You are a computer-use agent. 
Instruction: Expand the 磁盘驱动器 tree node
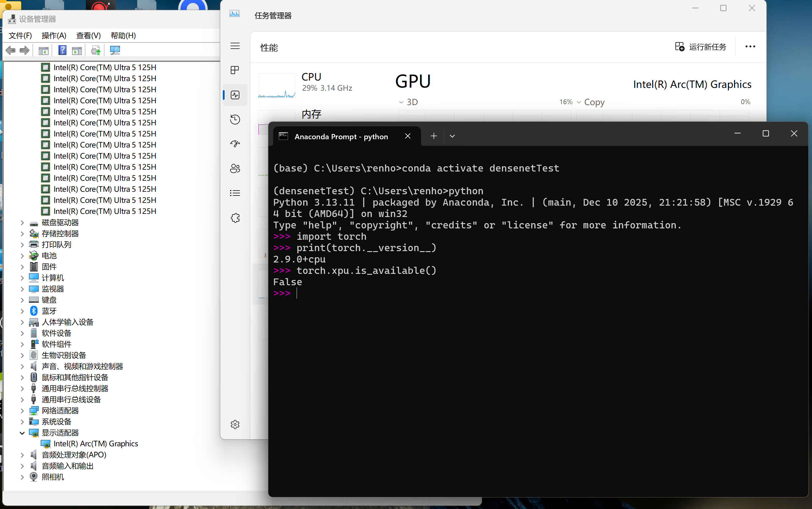tap(22, 223)
